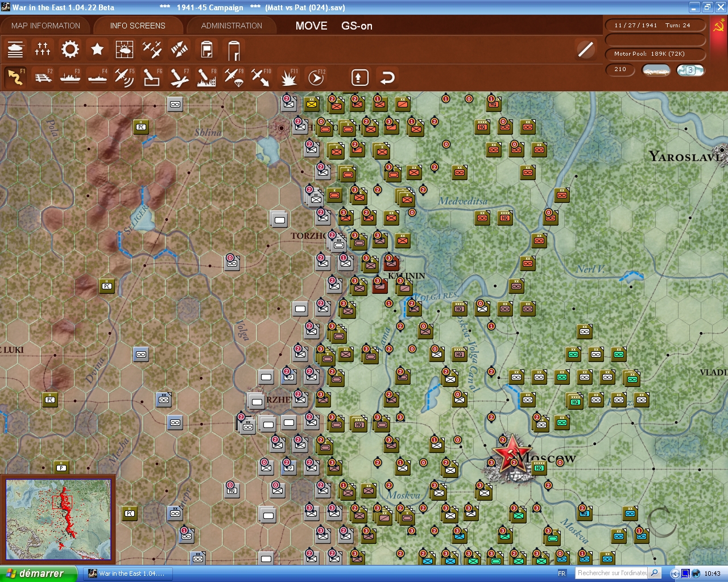Viewport: 728px width, 582px height.
Task: Click the diagonal slash round button
Action: click(585, 49)
